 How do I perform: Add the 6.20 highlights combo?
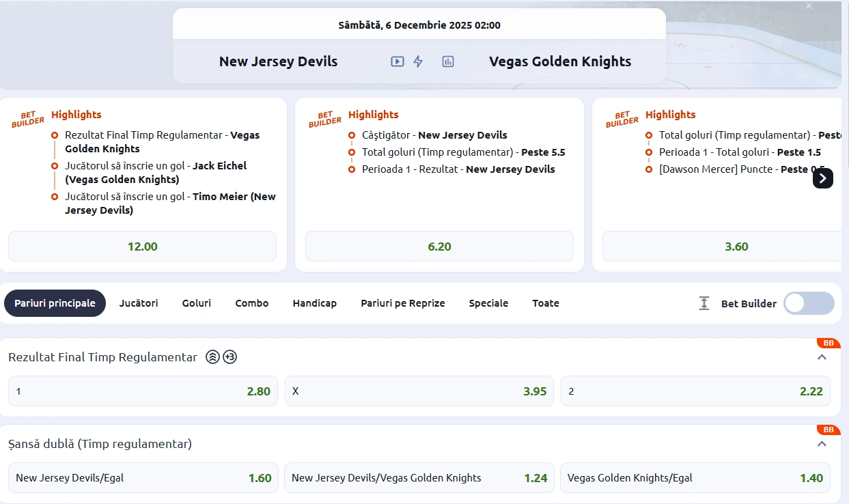(x=439, y=247)
